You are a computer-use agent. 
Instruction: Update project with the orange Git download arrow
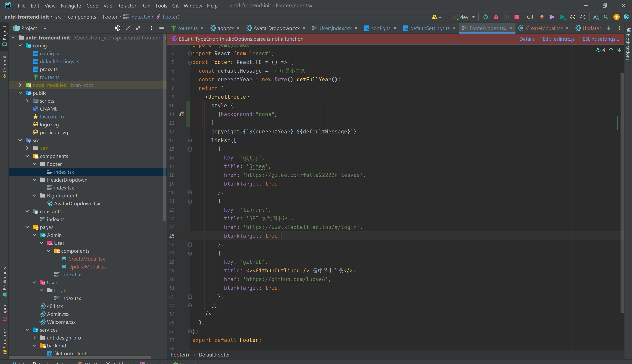[542, 17]
